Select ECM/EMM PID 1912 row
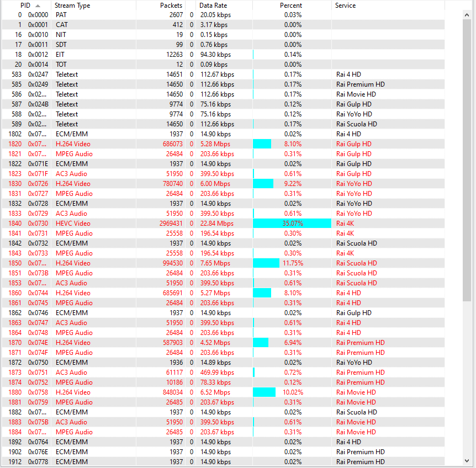Image resolution: width=476 pixels, height=468 pixels. pyautogui.click(x=223, y=461)
